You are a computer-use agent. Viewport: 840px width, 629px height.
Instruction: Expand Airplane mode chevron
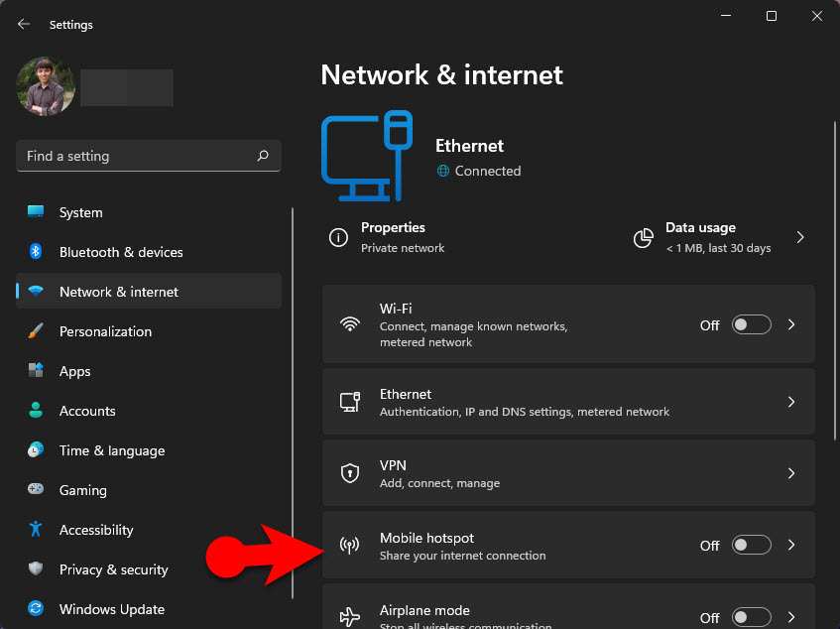791,617
